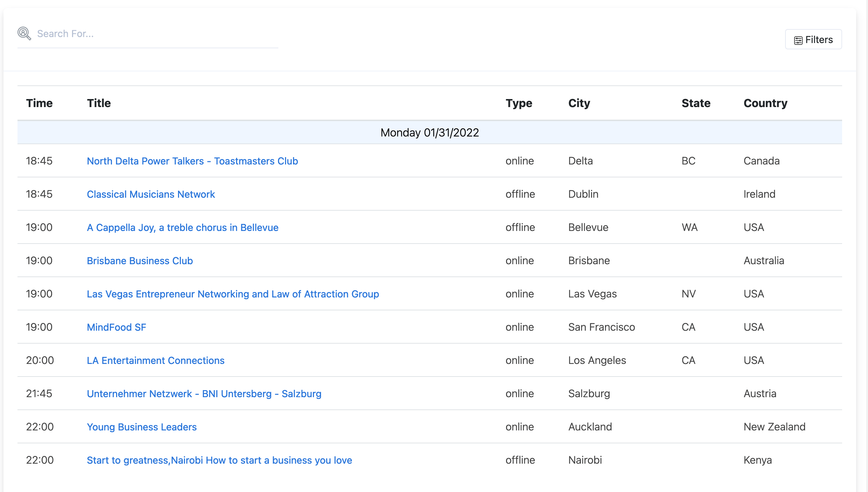Click the search magnifier icon
This screenshot has width=868, height=492.
pos(24,34)
